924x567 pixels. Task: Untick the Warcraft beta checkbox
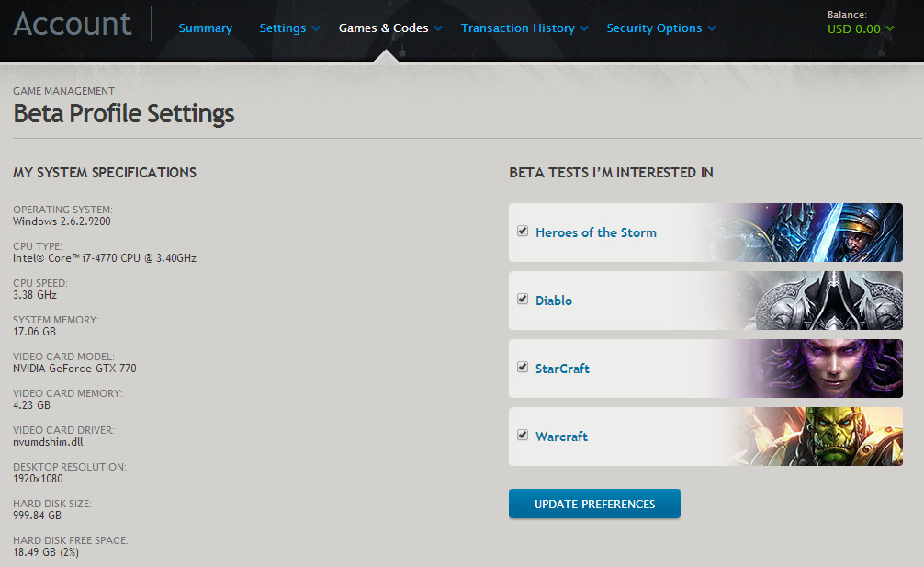(x=523, y=436)
